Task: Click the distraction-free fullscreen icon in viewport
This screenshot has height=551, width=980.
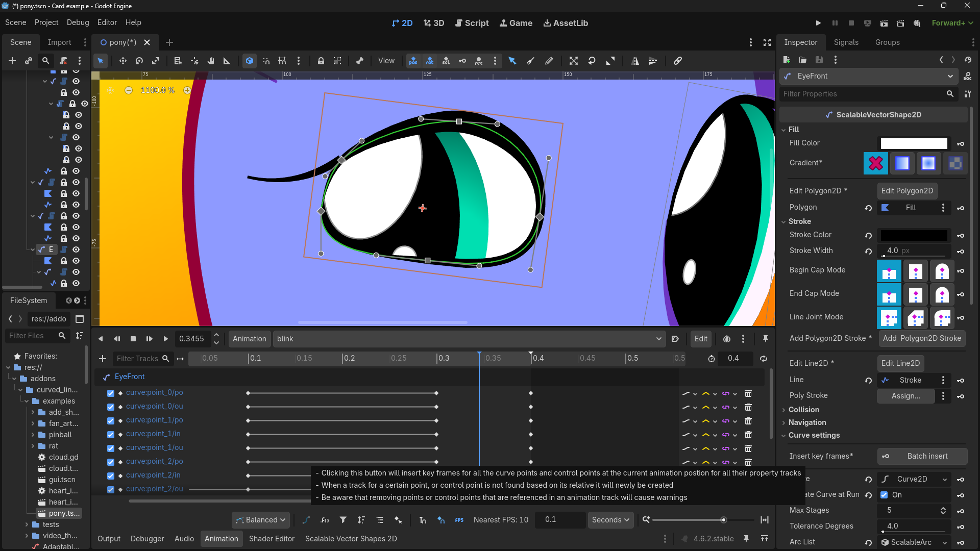Action: point(767,42)
